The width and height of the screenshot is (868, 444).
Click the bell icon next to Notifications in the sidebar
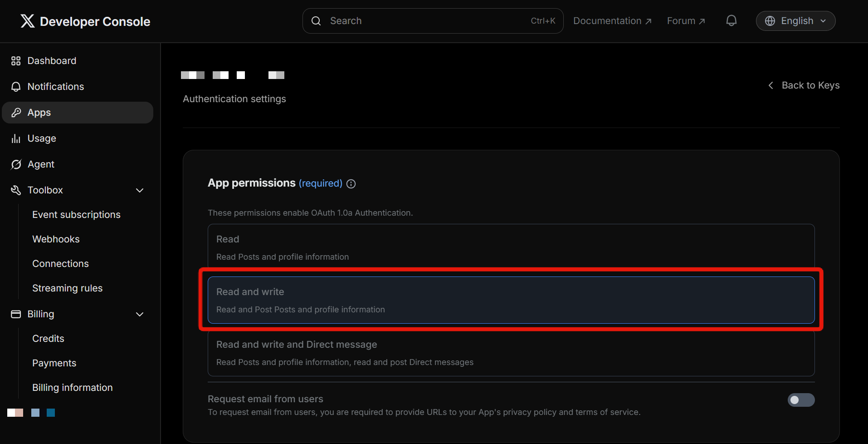coord(16,87)
